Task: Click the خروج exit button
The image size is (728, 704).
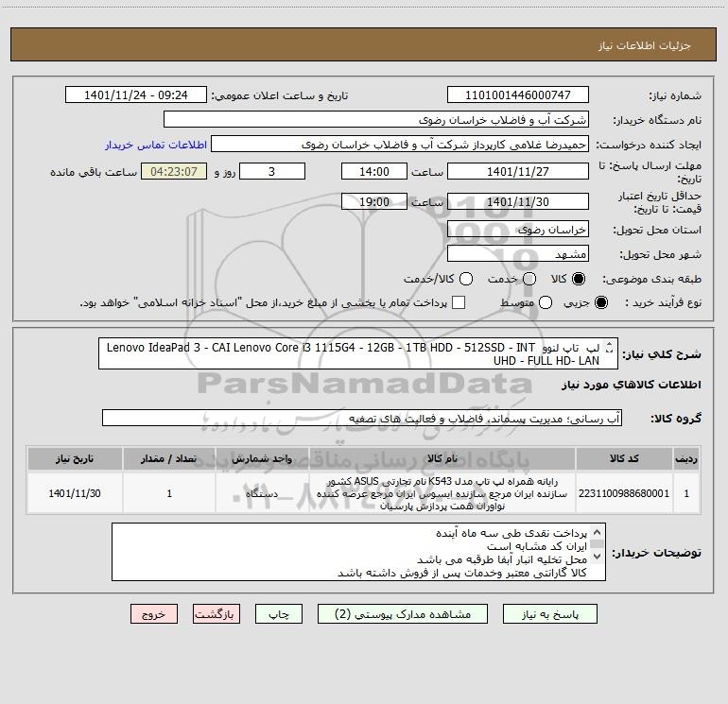Action: [154, 614]
